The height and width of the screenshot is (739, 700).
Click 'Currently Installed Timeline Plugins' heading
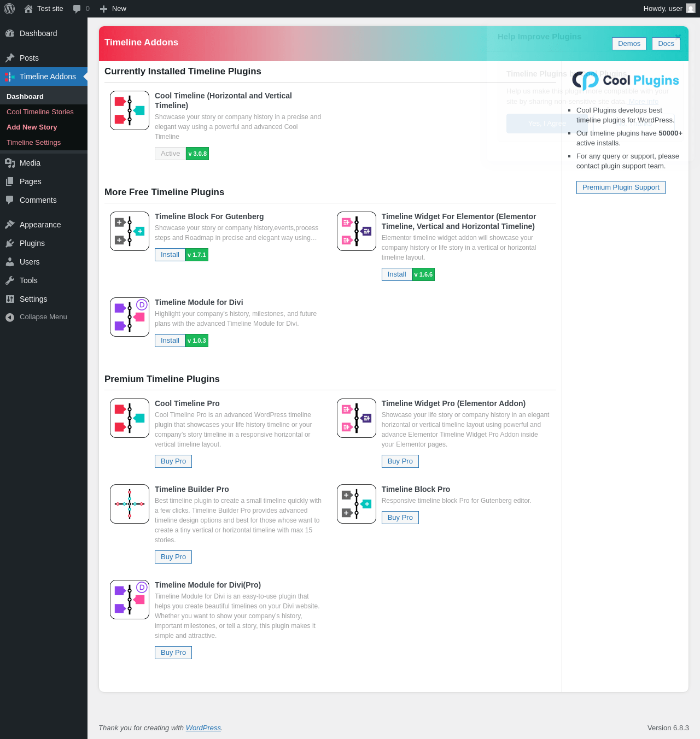click(183, 72)
